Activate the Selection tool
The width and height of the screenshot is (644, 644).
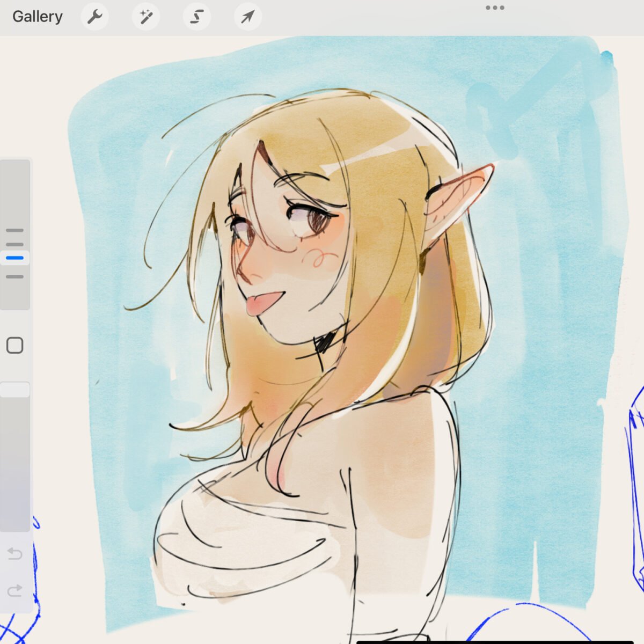[x=196, y=17]
